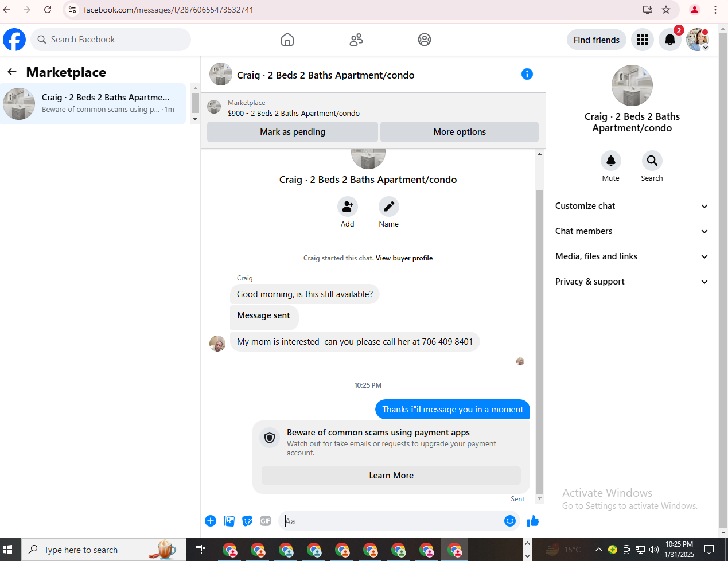Screen dimensions: 728x561
Task: Open the account profile picture menu
Action: tap(698, 40)
